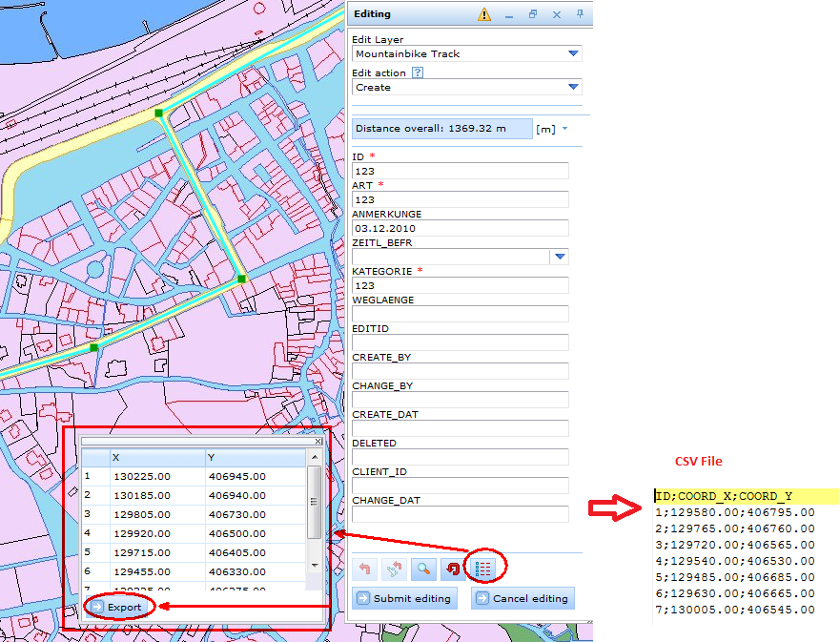
Task: Click inside the ID input field
Action: 461,171
